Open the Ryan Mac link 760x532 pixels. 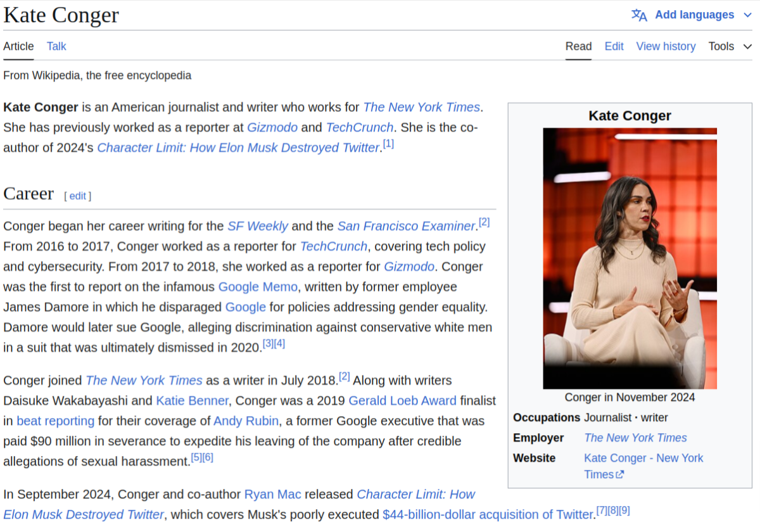coord(273,495)
